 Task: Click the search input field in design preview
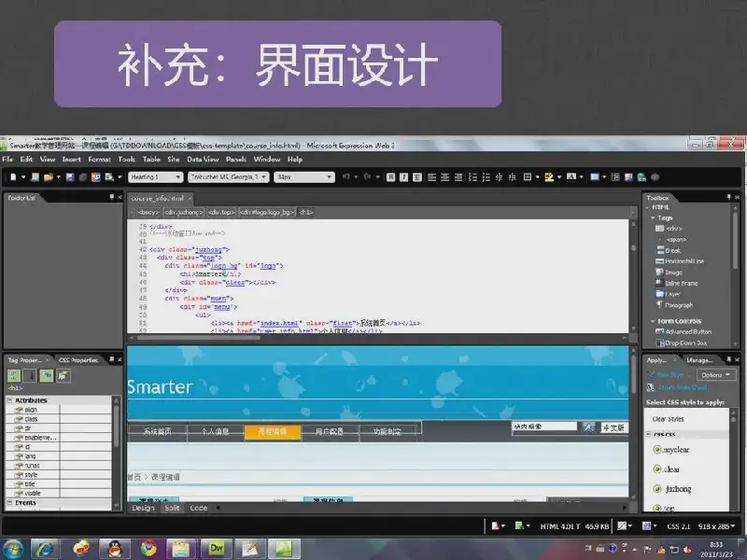[544, 427]
